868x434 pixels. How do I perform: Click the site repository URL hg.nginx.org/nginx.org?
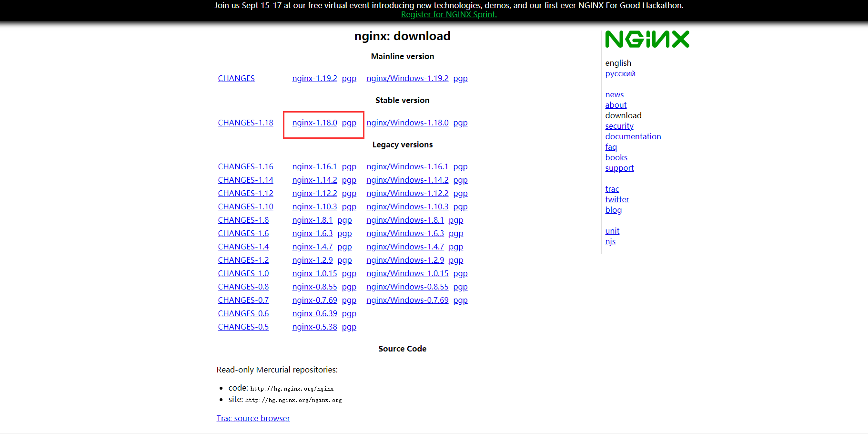coord(293,400)
